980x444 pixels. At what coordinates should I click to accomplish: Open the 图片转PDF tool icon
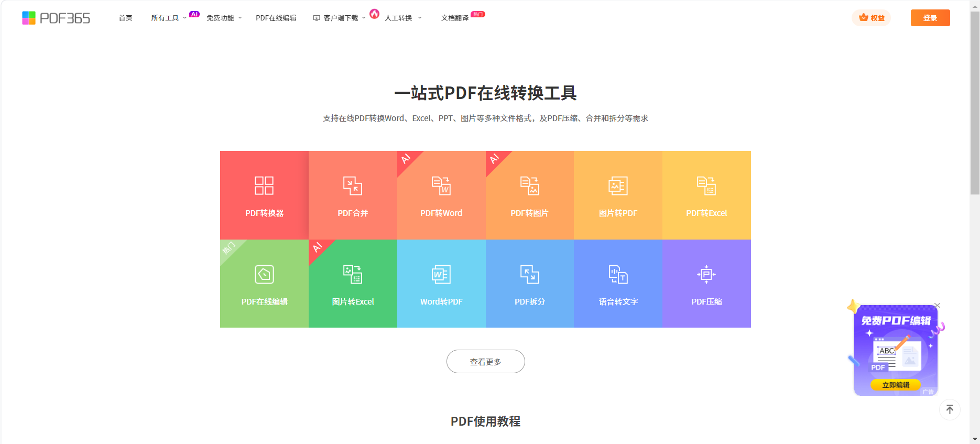click(x=618, y=186)
